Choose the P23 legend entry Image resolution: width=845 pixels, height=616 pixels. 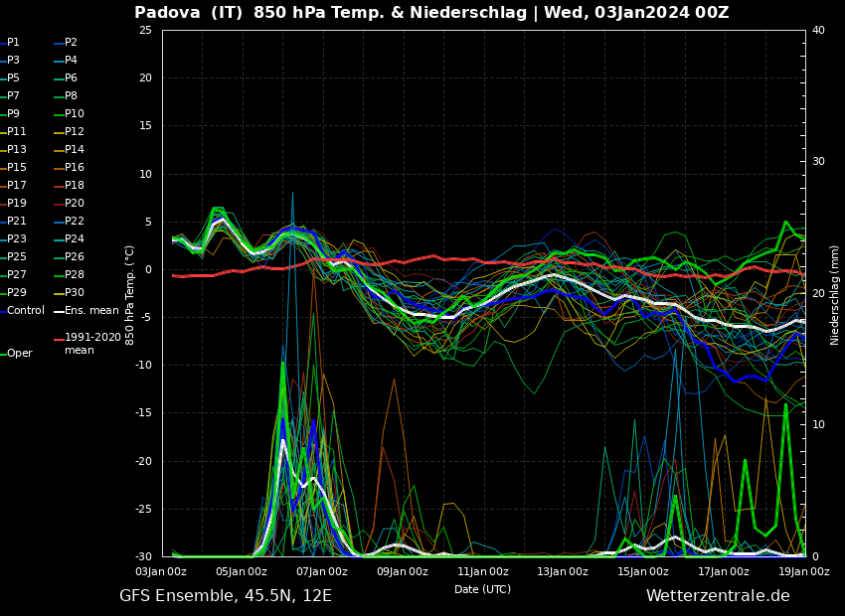13,238
